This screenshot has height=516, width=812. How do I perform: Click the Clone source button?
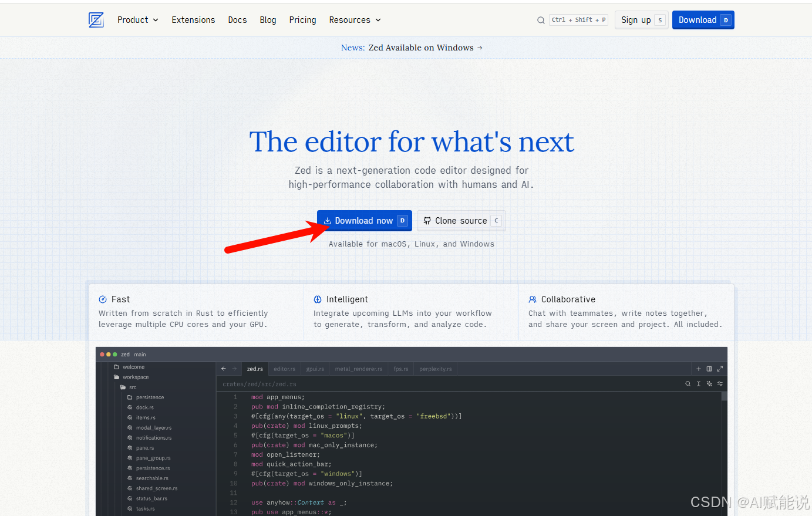(461, 221)
